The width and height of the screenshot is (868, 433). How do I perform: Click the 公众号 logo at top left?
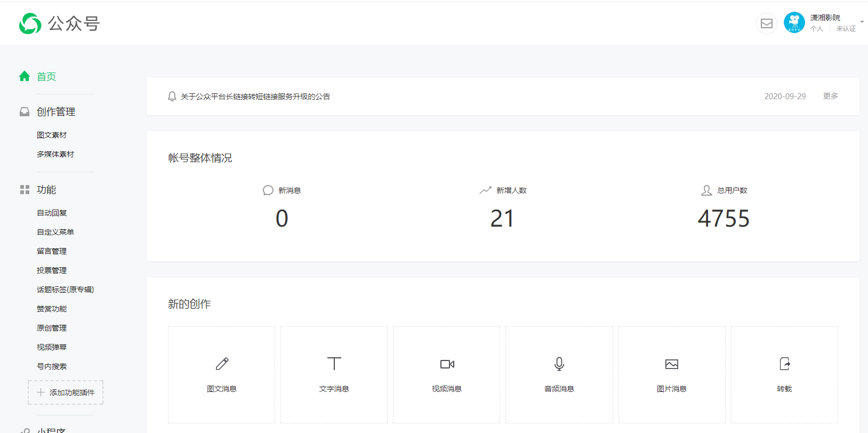click(x=59, y=23)
